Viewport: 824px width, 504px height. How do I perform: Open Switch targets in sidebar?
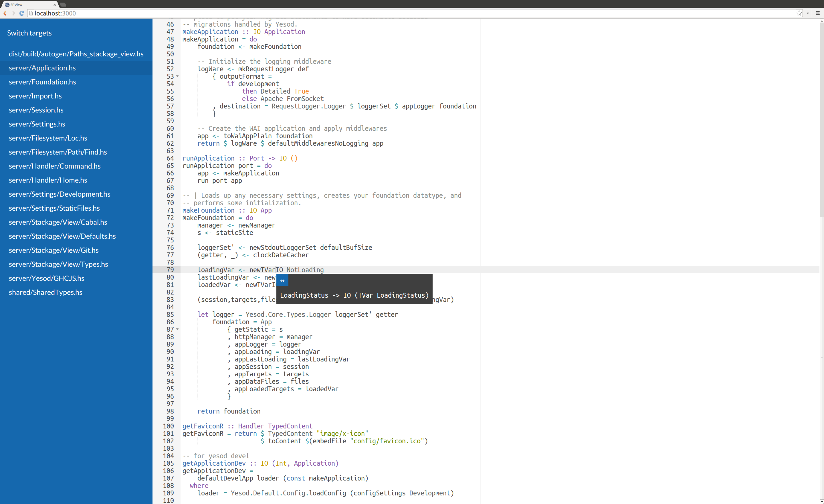[29, 33]
